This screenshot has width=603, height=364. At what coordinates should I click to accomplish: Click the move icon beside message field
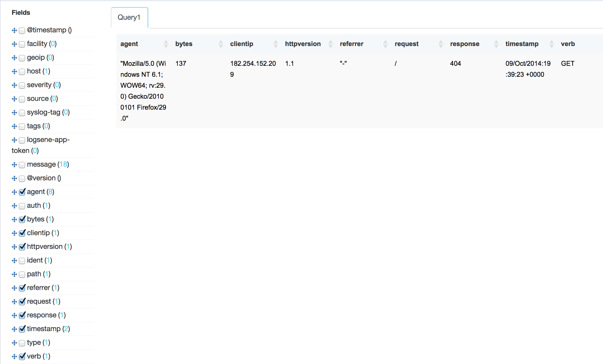pos(14,164)
